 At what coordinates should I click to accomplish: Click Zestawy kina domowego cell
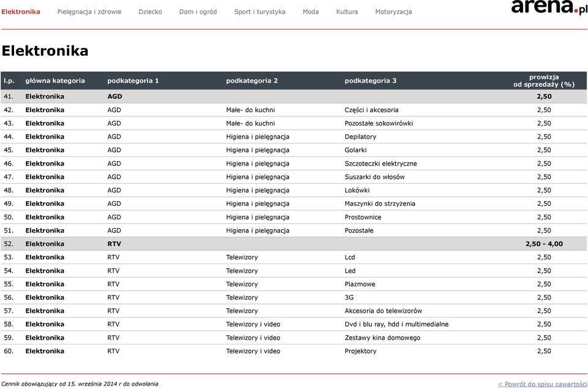(382, 338)
